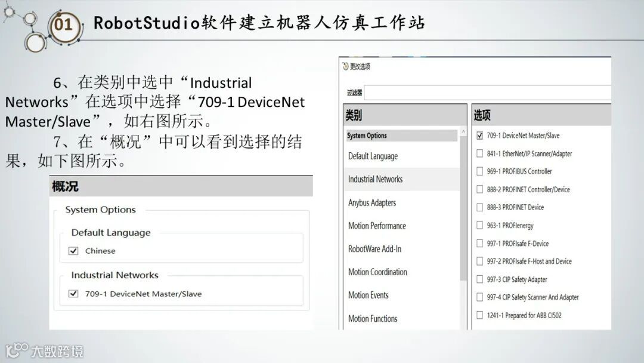This screenshot has width=644, height=363.
Task: Click the 选项 column header
Action: [x=541, y=115]
